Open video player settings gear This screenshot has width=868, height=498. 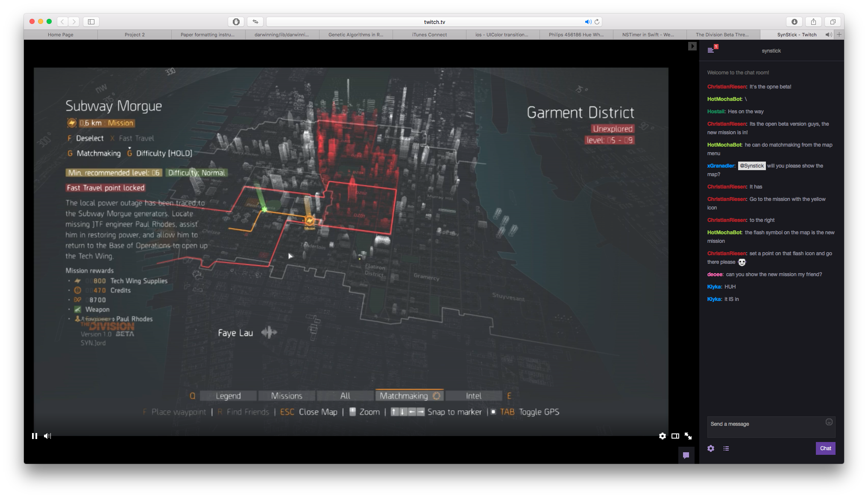coord(662,436)
